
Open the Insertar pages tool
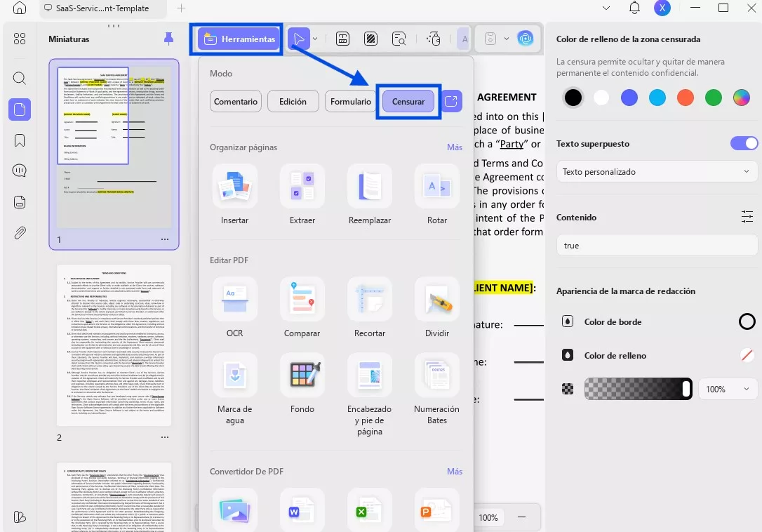coord(235,195)
